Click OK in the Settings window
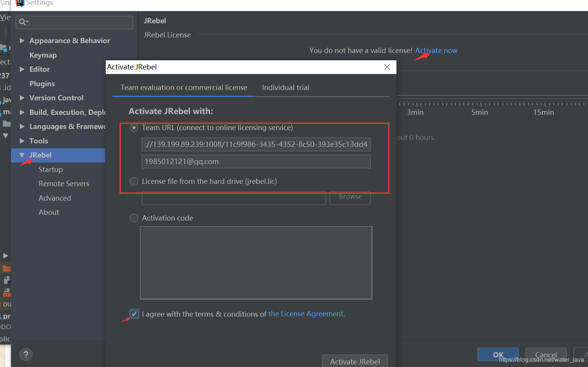The height and width of the screenshot is (367, 588). 498,354
